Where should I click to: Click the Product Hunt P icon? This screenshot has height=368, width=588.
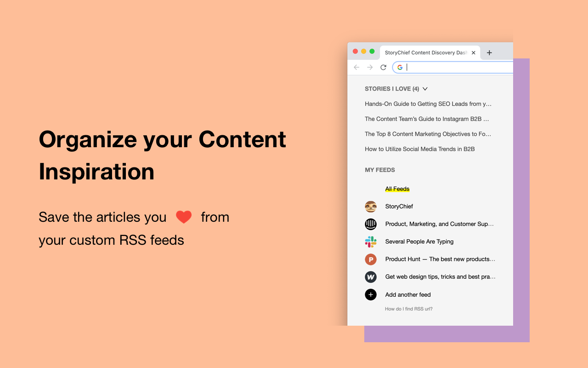pyautogui.click(x=371, y=259)
